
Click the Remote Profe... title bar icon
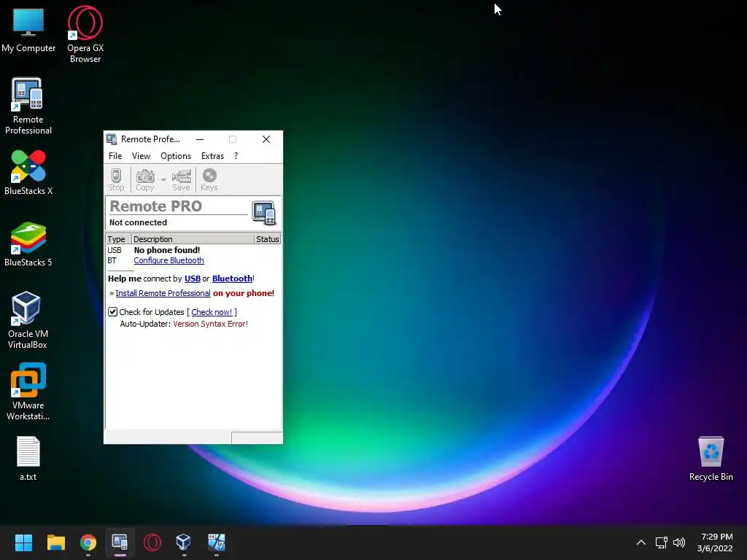[112, 139]
